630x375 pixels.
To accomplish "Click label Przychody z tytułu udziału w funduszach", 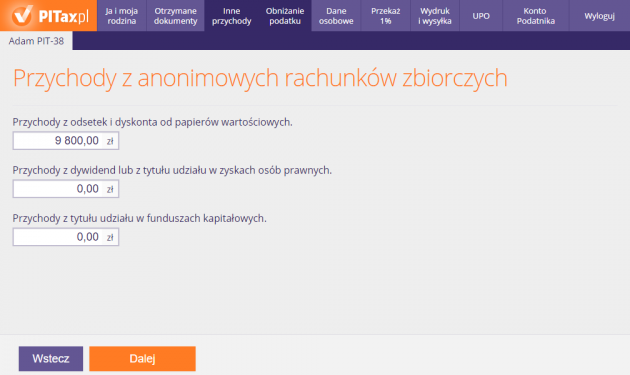I will tap(139, 218).
